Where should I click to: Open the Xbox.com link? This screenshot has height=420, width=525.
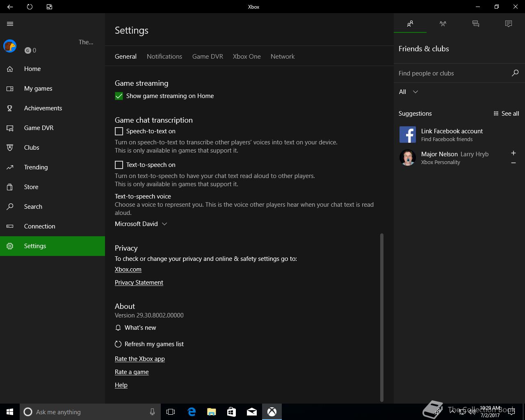(128, 269)
